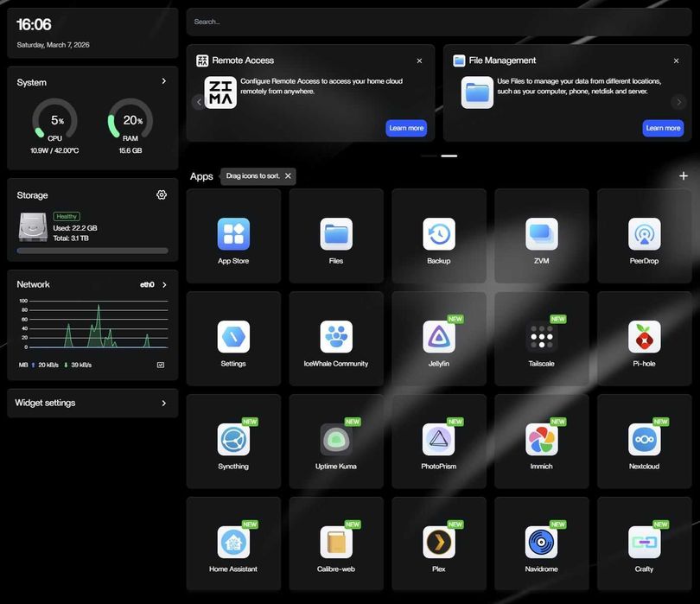Open the Immich app

point(542,440)
